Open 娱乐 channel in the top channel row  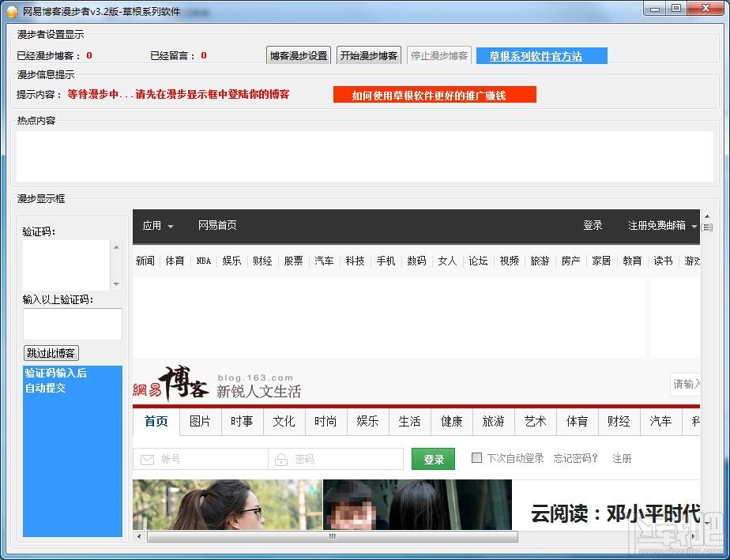click(231, 261)
